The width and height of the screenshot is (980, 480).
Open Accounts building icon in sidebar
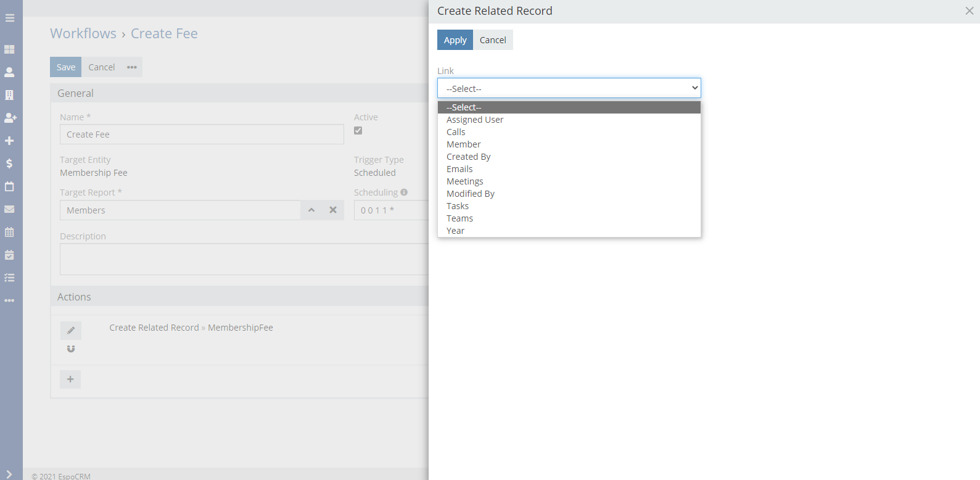[x=9, y=95]
